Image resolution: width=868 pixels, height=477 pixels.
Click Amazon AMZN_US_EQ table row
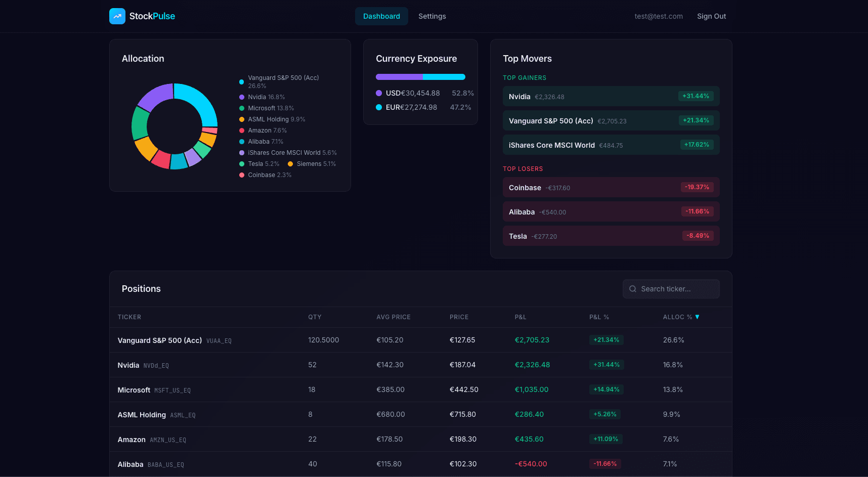pyautogui.click(x=421, y=439)
